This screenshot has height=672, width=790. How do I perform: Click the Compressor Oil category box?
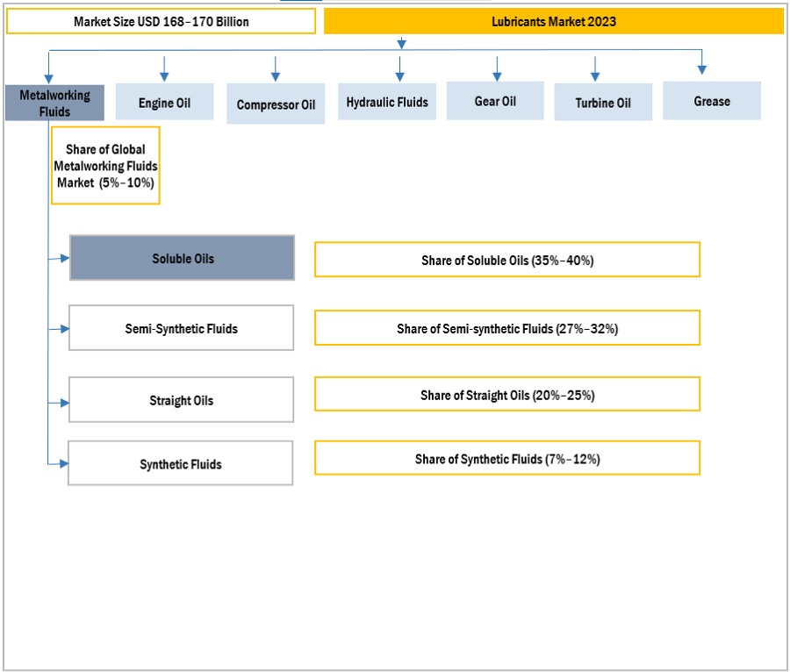click(x=276, y=104)
